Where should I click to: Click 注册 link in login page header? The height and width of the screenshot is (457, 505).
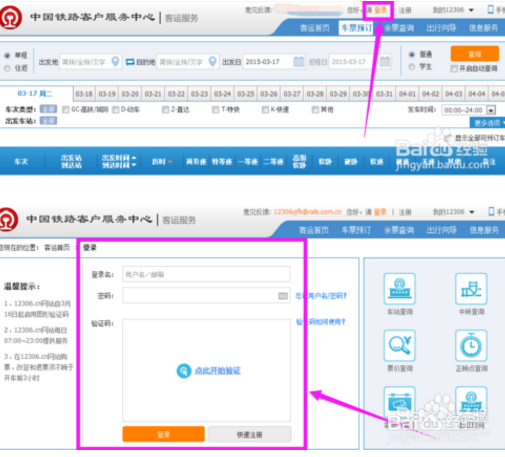tap(405, 212)
